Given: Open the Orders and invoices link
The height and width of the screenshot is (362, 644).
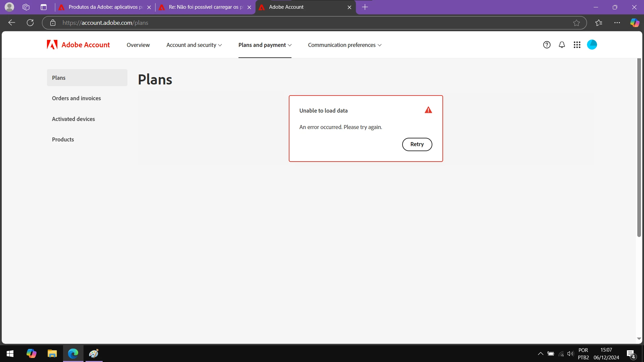Looking at the screenshot, I should [x=76, y=98].
